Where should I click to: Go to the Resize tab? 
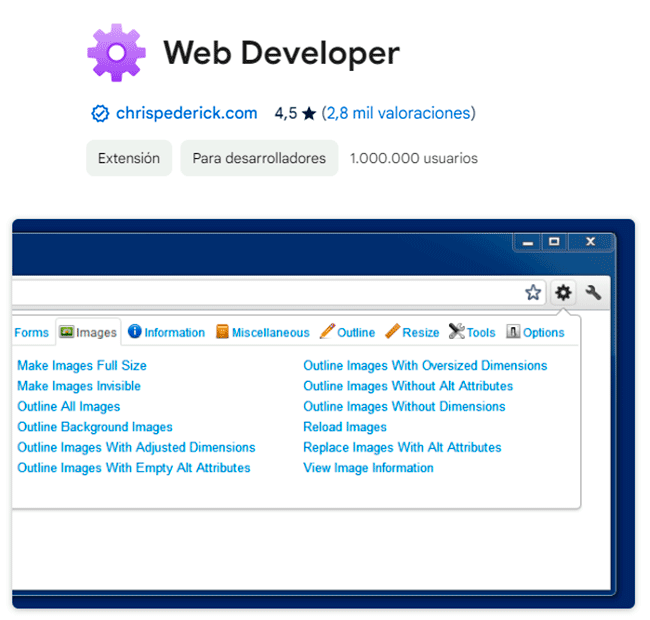pos(412,332)
